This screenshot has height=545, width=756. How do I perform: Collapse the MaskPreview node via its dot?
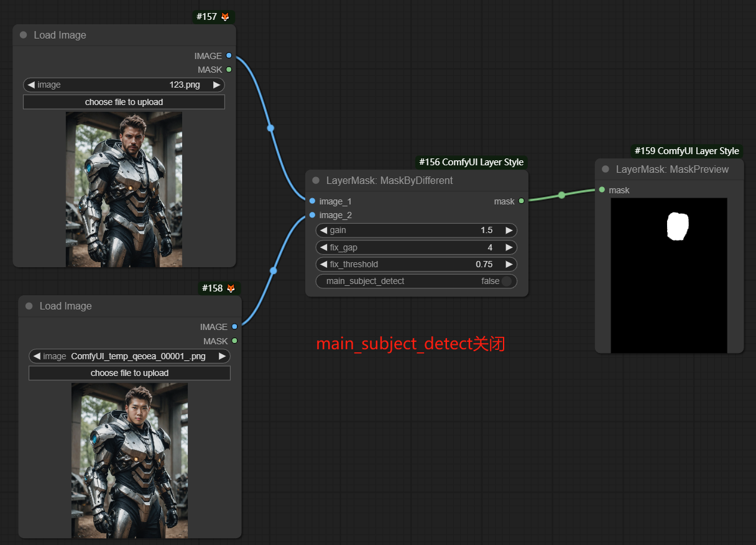click(606, 170)
